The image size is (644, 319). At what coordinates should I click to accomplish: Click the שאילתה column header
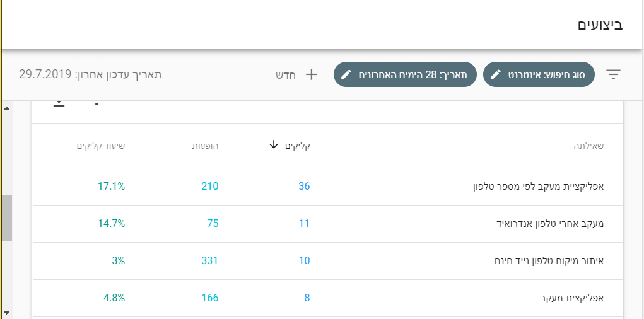tap(588, 146)
